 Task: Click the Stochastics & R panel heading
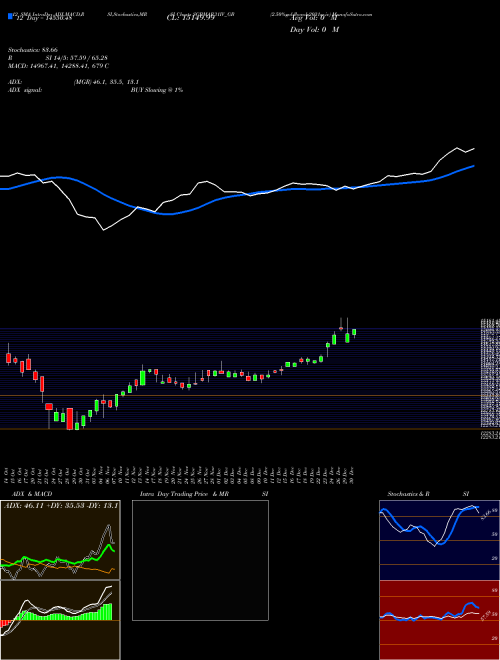click(410, 494)
